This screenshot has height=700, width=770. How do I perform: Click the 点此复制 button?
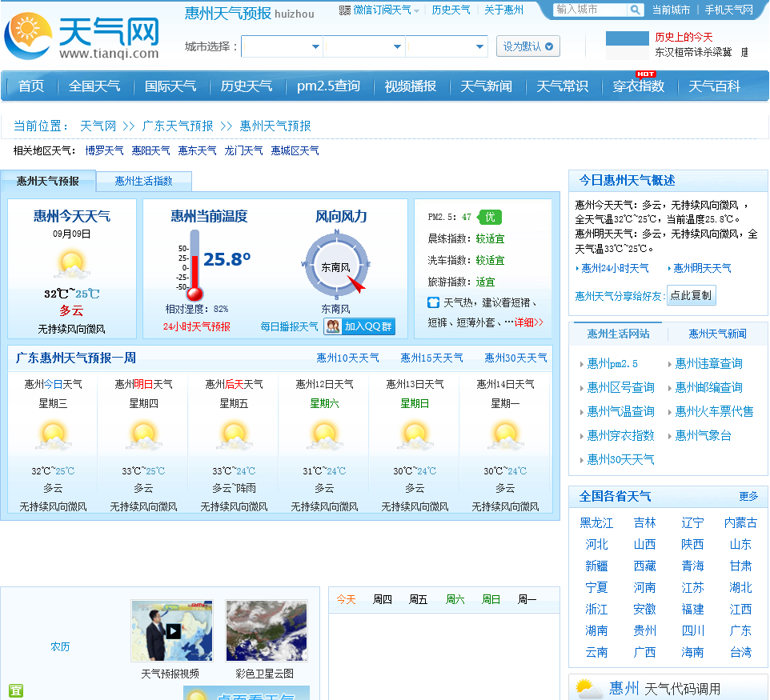[691, 295]
